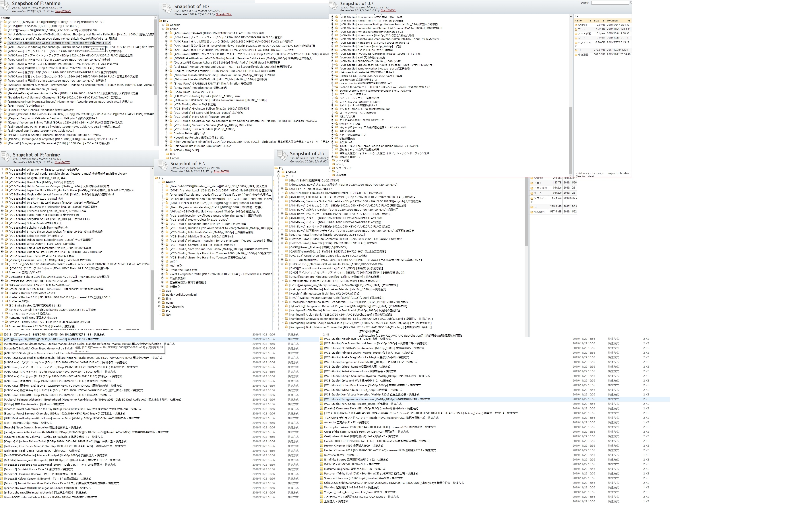Click shortcut icon of Working 迷糊餐厅 快捷方式
Screen dimensions: 791x532
321,487
